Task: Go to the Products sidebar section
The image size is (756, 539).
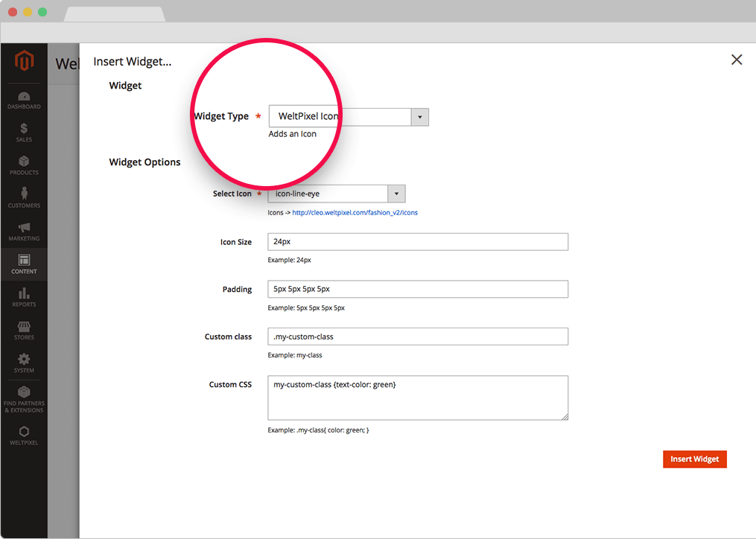Action: pyautogui.click(x=24, y=165)
